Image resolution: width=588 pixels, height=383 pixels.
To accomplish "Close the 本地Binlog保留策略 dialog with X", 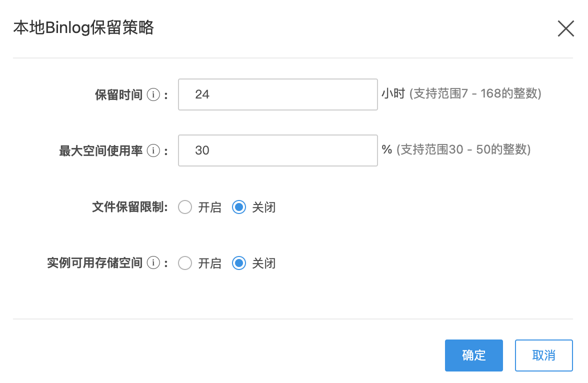I will pos(565,28).
